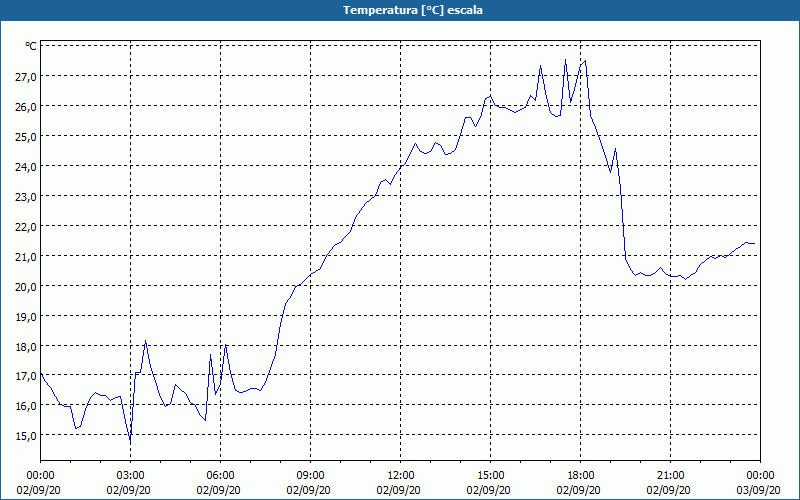The width and height of the screenshot is (800, 500).
Task: Select the 27,0 y-axis tick label
Action: (26, 77)
